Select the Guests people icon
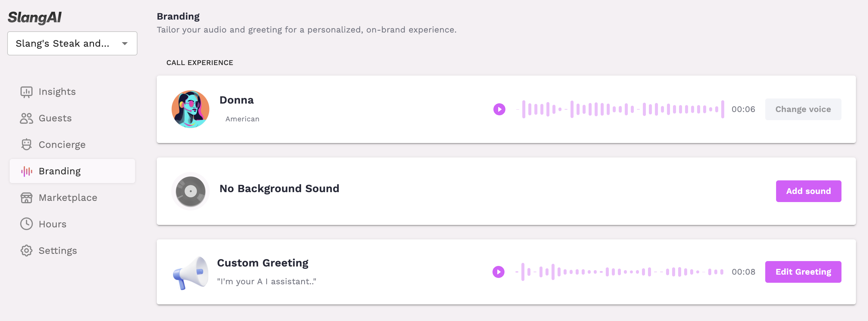 26,118
